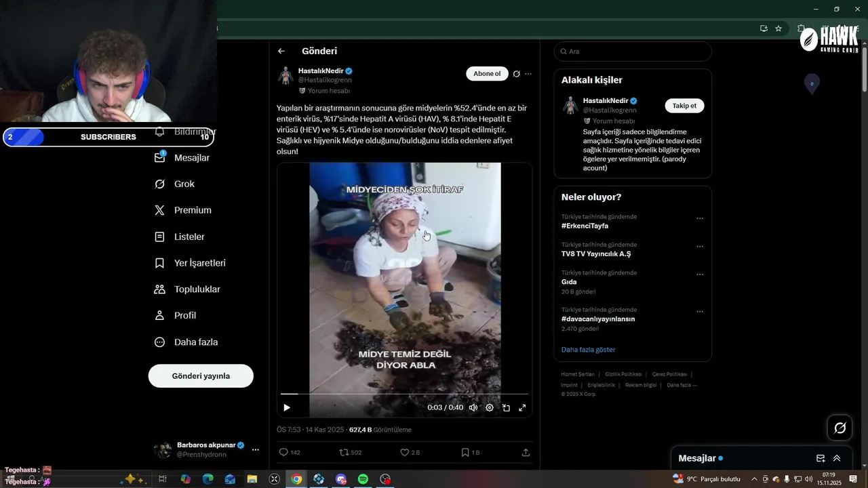Open more options for Gıda trend
This screenshot has height=488, width=868.
point(700,274)
